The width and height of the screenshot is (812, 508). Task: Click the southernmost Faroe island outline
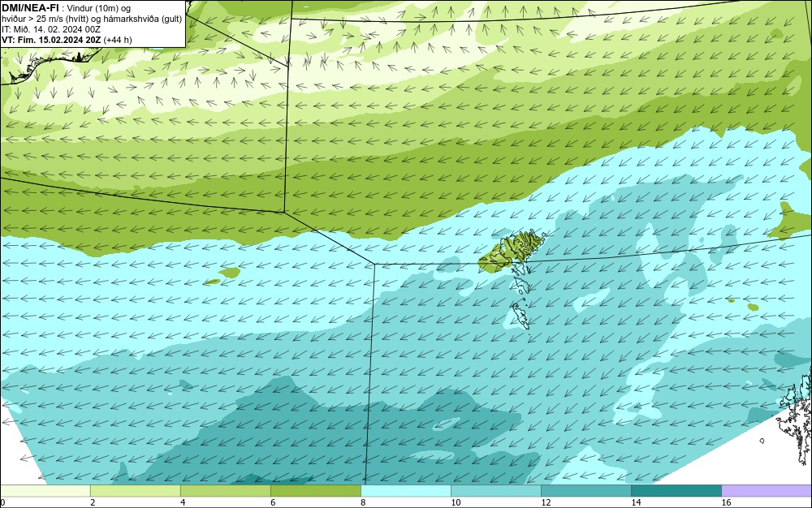(x=520, y=316)
